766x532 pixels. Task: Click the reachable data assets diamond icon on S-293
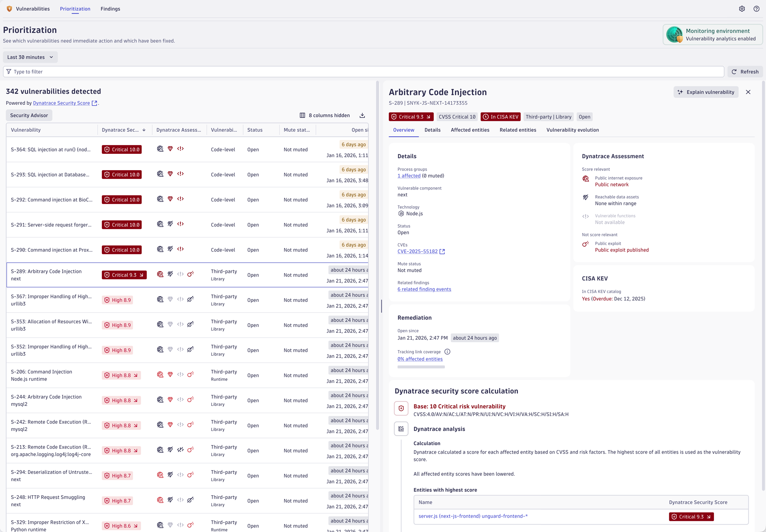point(170,174)
